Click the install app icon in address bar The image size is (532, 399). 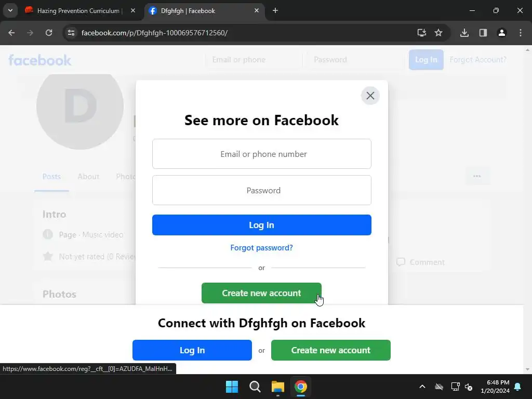[x=422, y=33]
